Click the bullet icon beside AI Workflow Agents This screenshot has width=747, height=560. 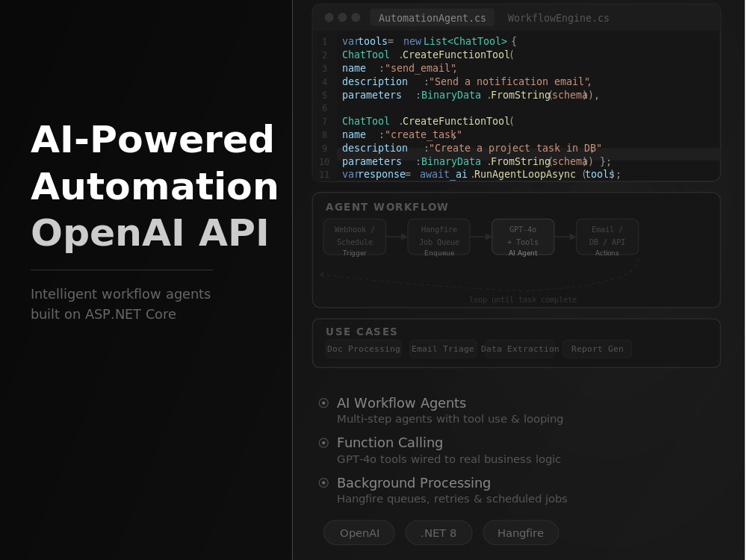(x=323, y=403)
